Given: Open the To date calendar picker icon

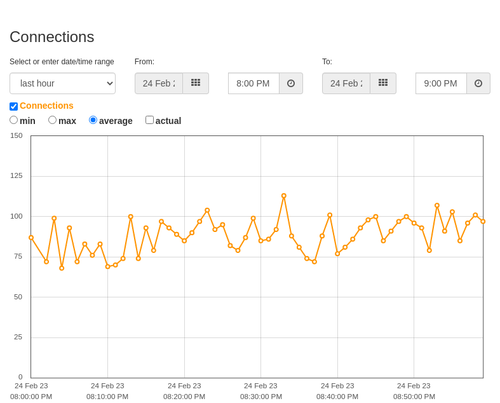Looking at the screenshot, I should 383,83.
